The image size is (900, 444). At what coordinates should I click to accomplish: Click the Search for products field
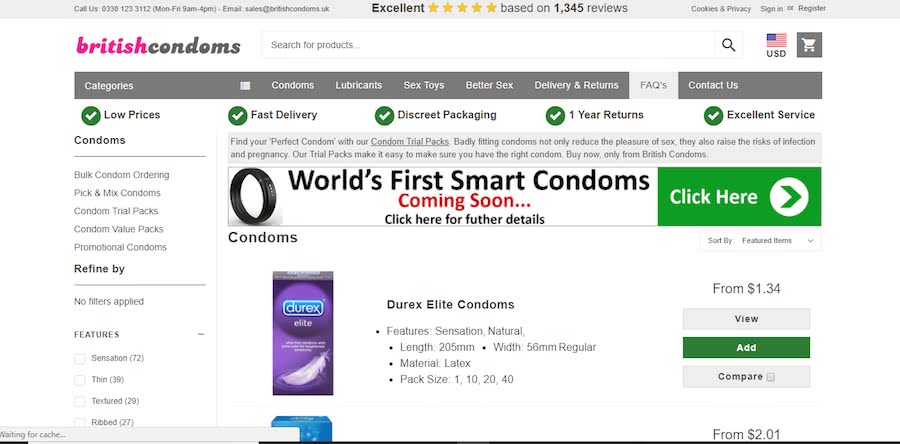pos(488,45)
